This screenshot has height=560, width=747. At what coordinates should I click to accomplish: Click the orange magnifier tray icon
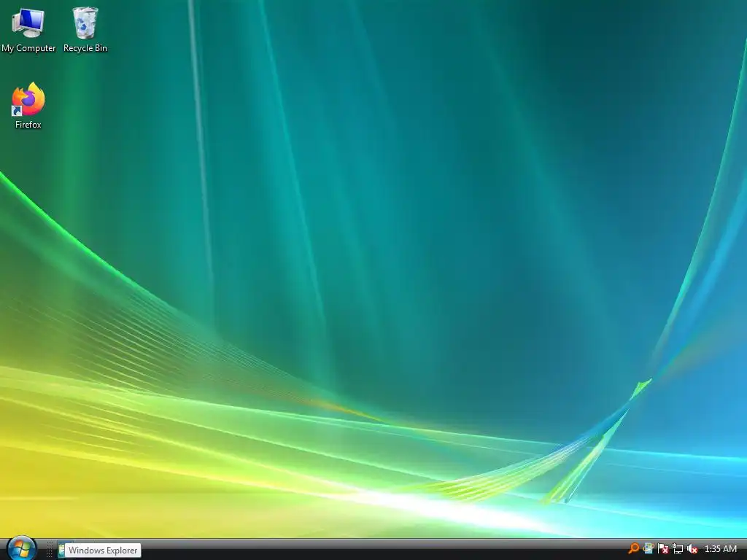[x=634, y=548]
